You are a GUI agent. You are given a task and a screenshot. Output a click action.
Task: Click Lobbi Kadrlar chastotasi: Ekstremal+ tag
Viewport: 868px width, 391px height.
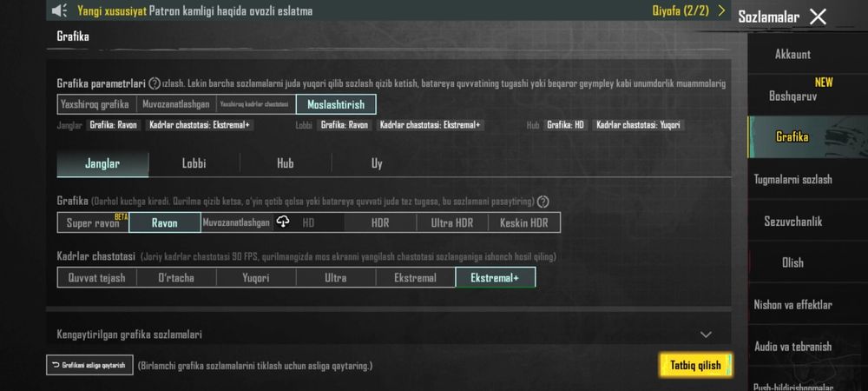[x=431, y=125]
